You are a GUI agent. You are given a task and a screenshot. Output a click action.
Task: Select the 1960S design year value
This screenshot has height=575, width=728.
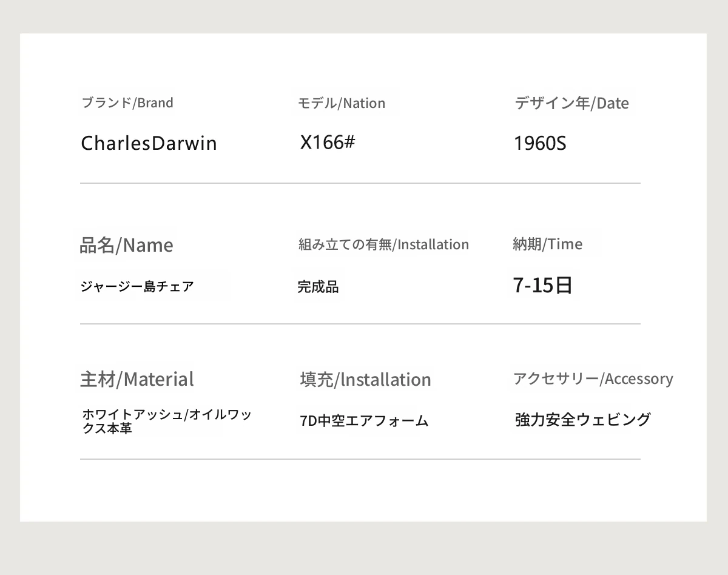(x=539, y=143)
